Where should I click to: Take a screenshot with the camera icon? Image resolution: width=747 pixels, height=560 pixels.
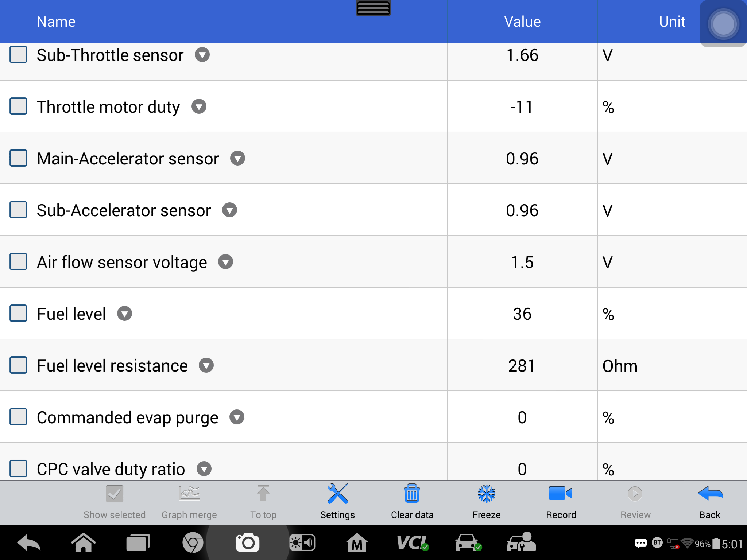(x=248, y=543)
